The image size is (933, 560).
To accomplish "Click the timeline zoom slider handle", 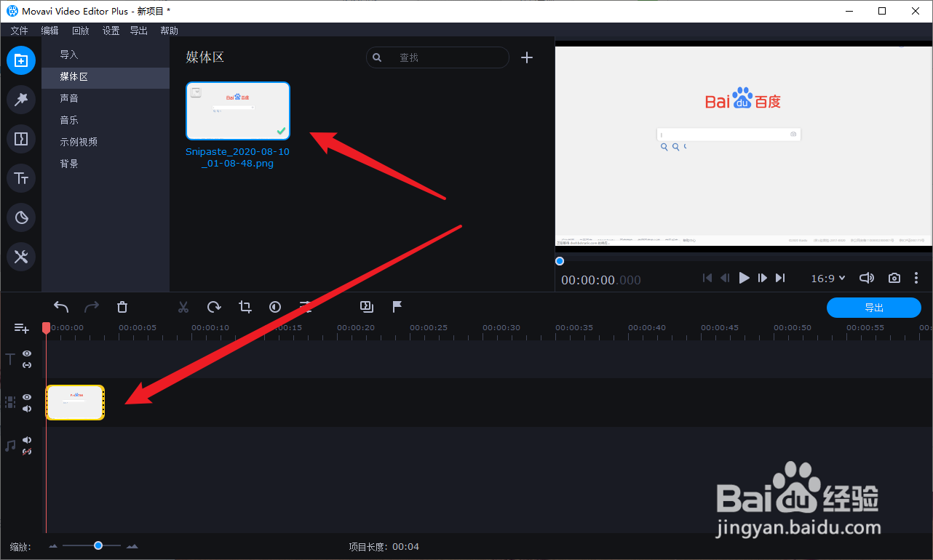I will click(x=98, y=545).
